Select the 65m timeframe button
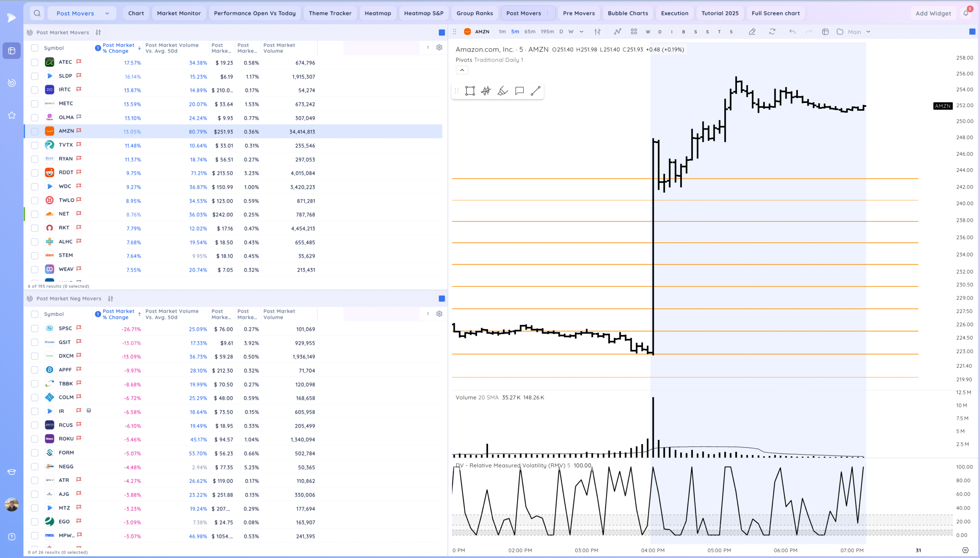 529,32
